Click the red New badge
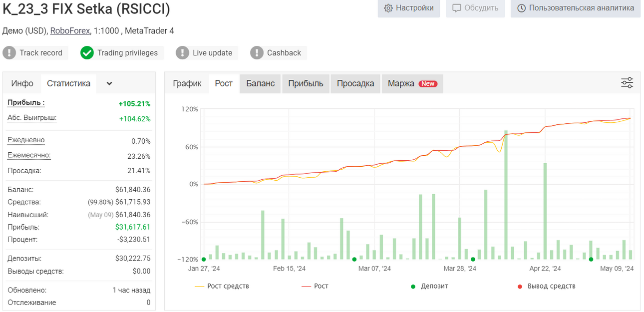This screenshot has width=644, height=312. [428, 83]
